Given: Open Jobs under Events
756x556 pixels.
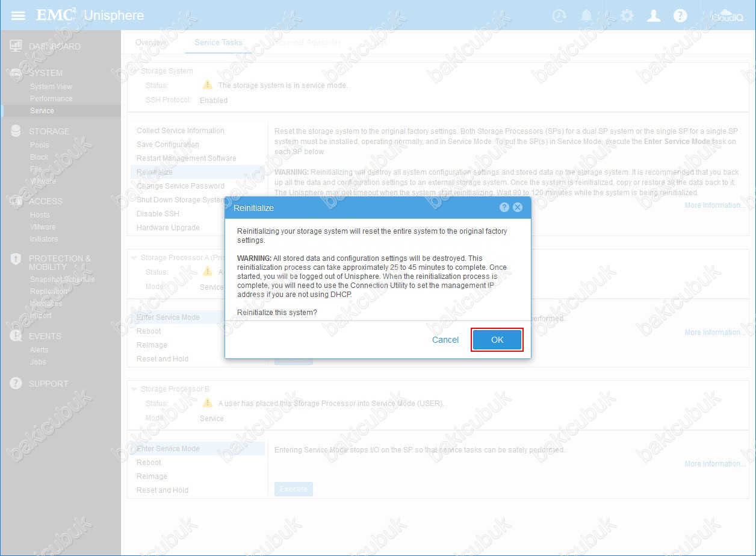Looking at the screenshot, I should tap(38, 362).
